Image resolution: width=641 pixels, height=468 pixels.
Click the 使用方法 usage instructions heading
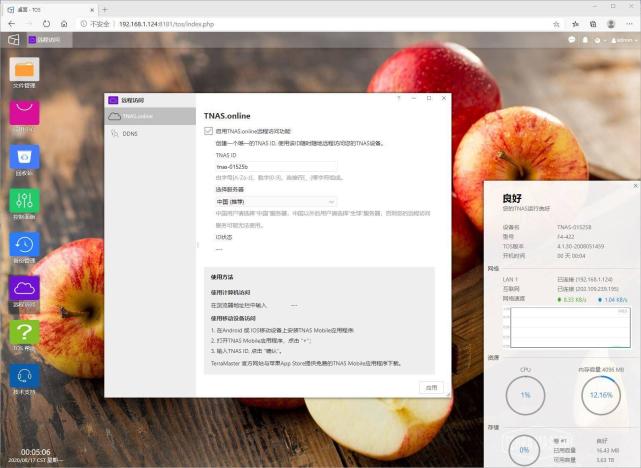click(x=222, y=277)
